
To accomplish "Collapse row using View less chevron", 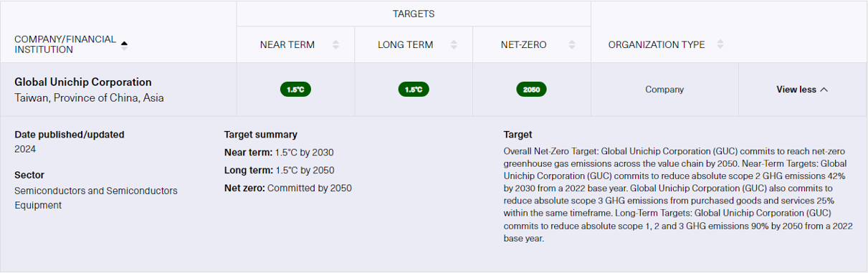I will click(824, 90).
